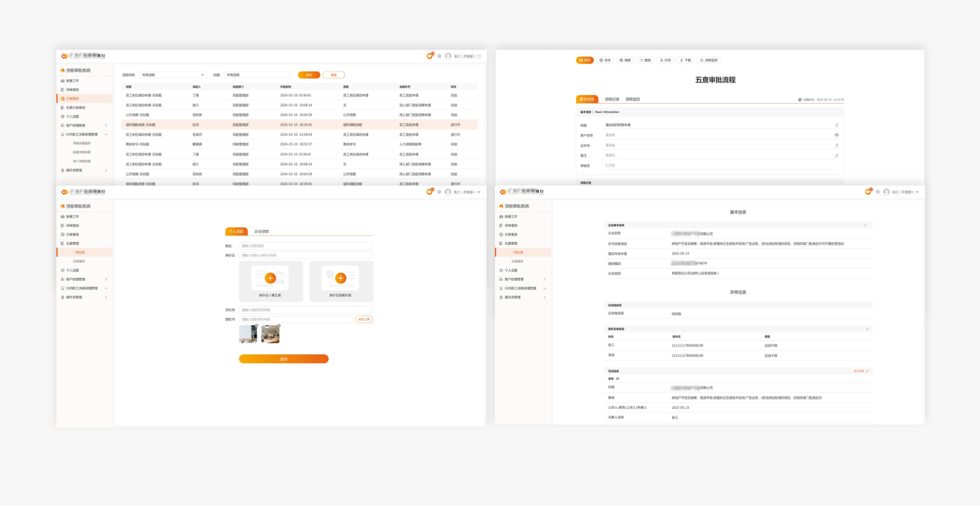Click the pencil edit icon on 标题 row

coord(837,125)
